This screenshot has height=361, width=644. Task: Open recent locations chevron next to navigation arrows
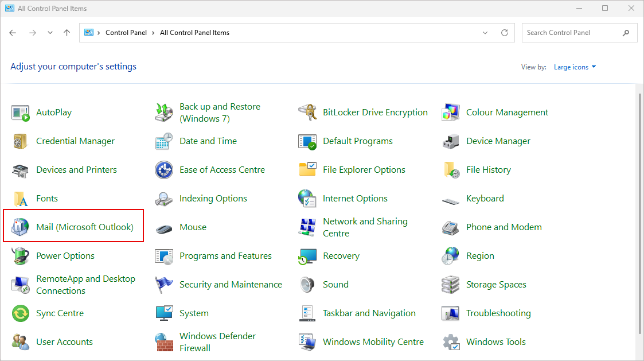50,33
